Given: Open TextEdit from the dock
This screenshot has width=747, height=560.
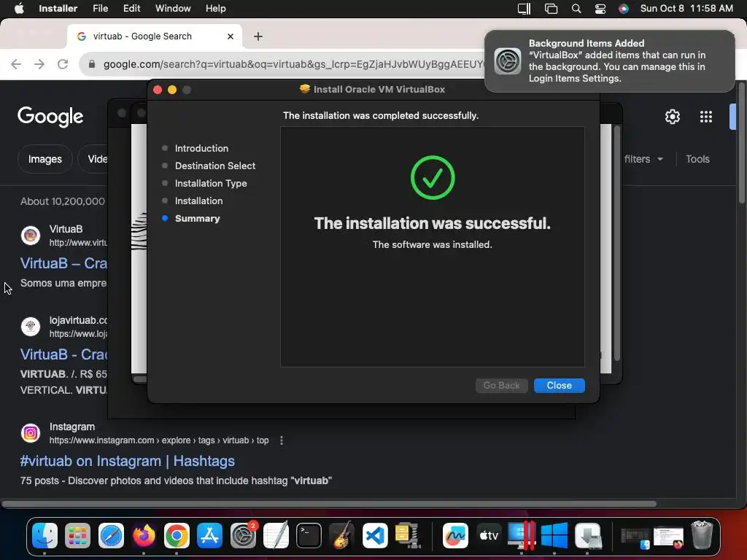Looking at the screenshot, I should tap(276, 536).
